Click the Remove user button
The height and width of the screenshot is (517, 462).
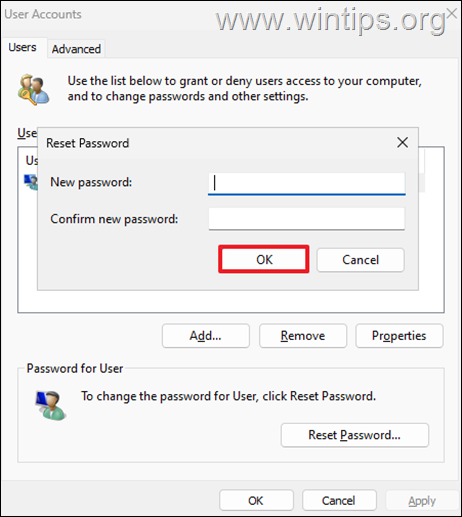pos(303,336)
